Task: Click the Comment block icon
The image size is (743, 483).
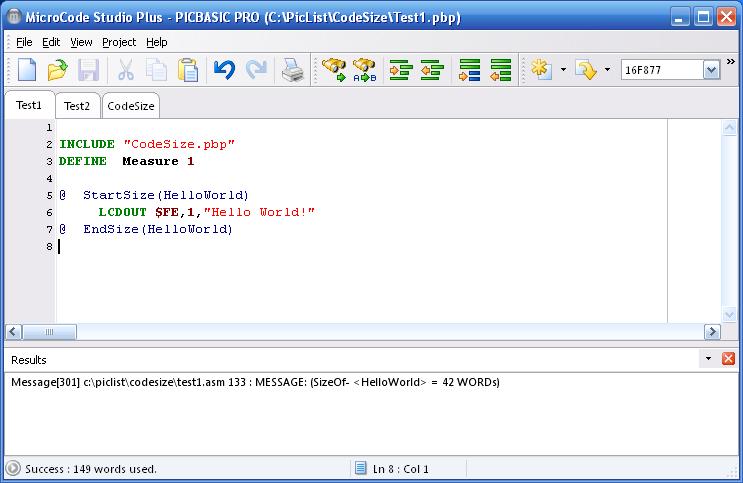Action: point(468,70)
